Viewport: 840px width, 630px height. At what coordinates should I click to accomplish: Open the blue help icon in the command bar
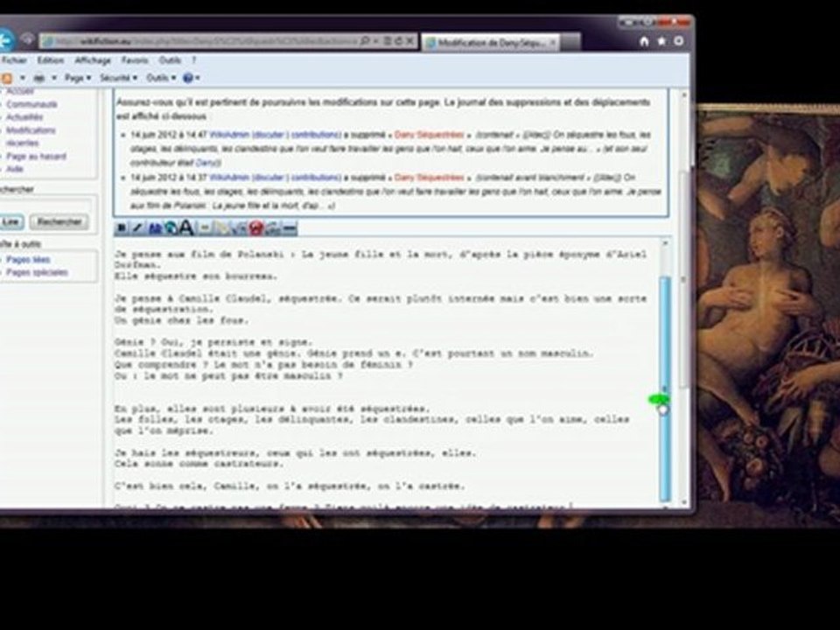click(x=187, y=78)
